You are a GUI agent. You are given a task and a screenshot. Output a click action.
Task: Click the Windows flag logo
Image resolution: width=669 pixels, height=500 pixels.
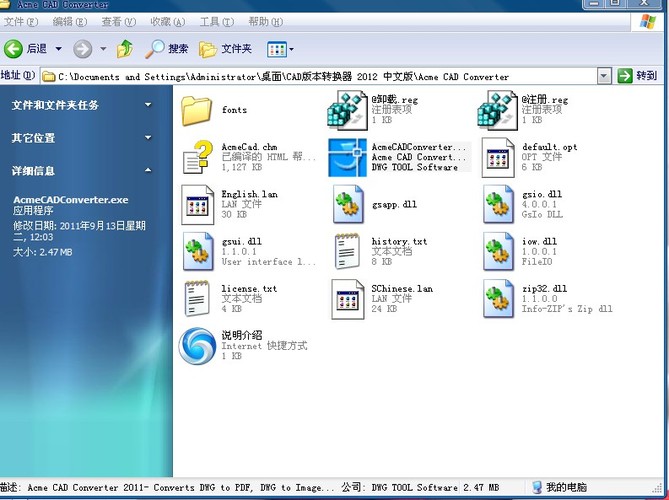[x=647, y=21]
